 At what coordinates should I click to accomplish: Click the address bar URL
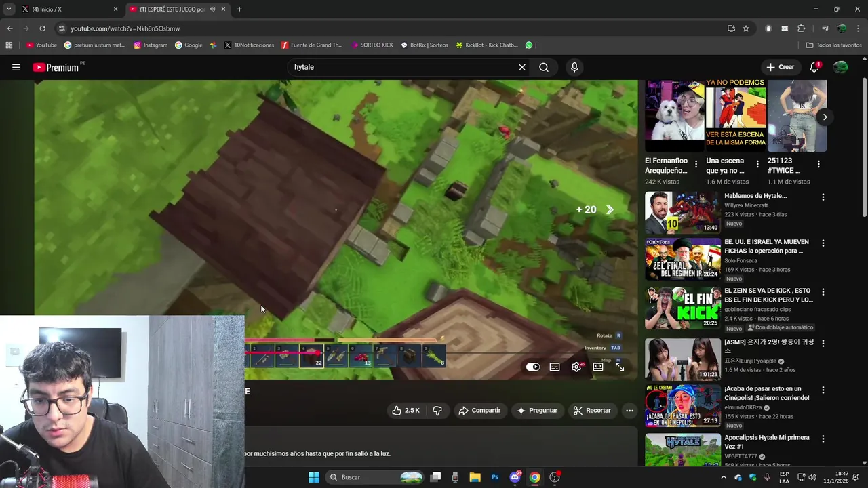pos(125,28)
